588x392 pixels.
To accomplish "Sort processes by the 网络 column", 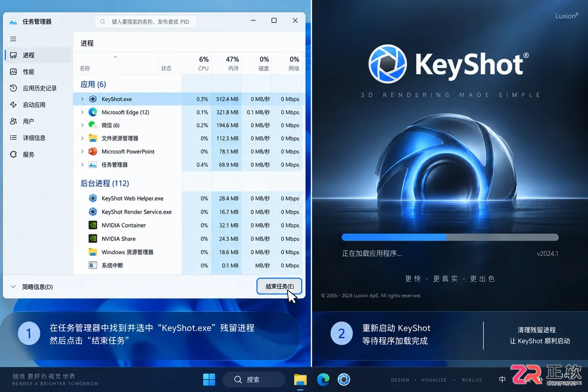I will [x=287, y=63].
